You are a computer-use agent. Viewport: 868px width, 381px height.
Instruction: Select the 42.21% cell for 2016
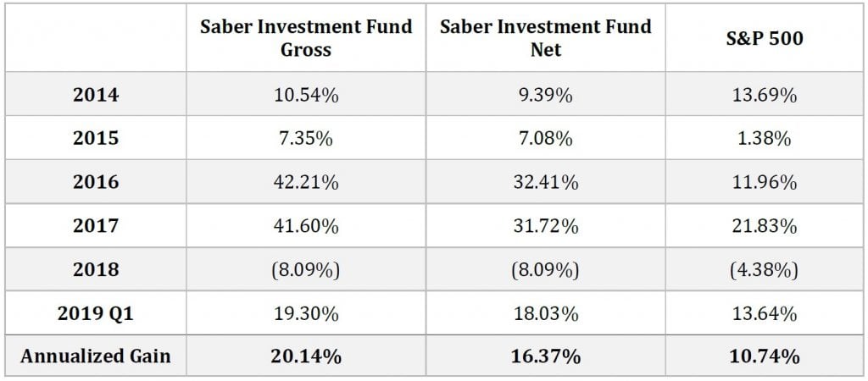[x=306, y=182]
